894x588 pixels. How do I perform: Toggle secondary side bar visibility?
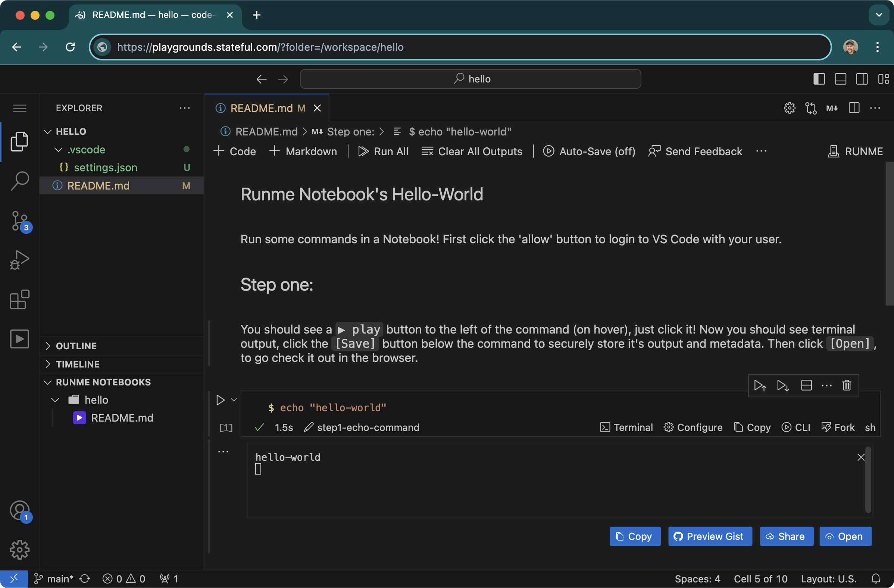(862, 79)
